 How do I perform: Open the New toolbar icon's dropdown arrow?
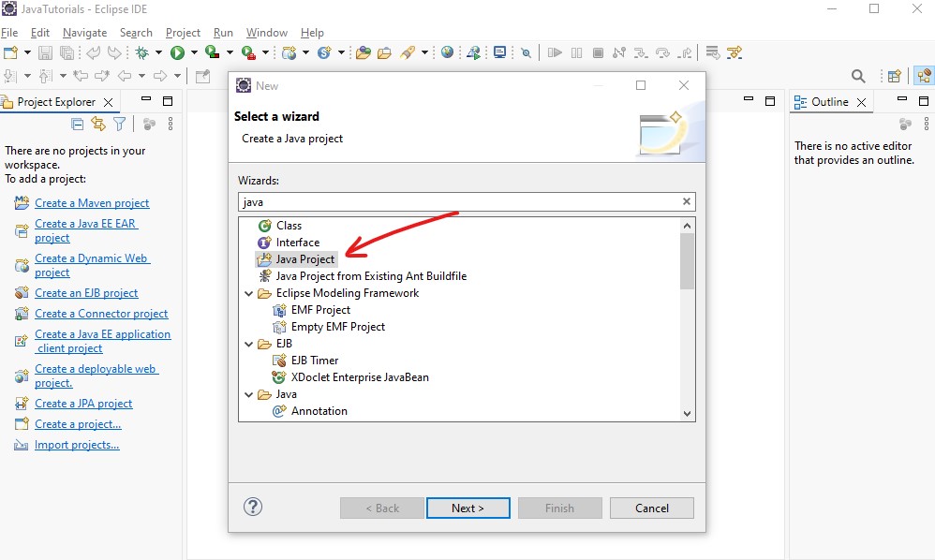tap(27, 52)
